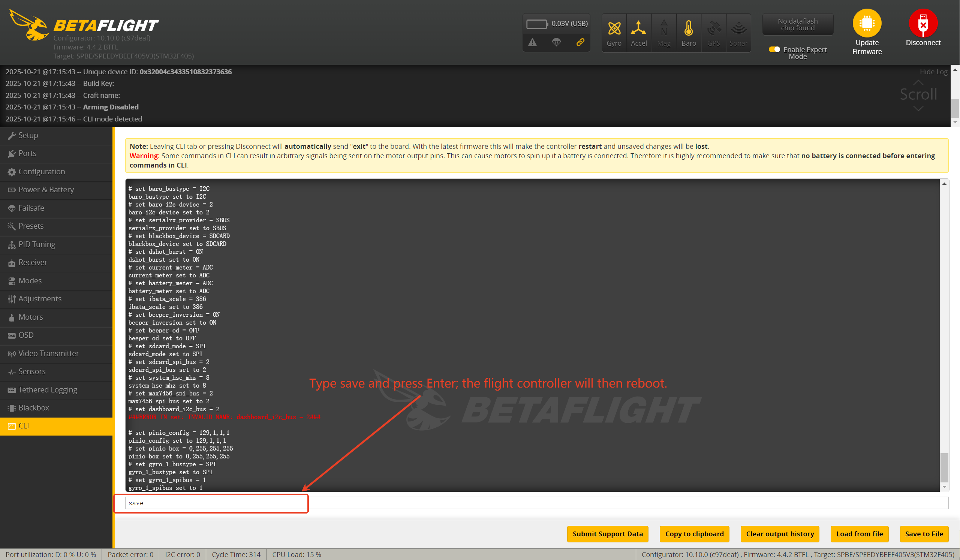
Task: Click the Update Firmware chip icon
Action: click(867, 23)
